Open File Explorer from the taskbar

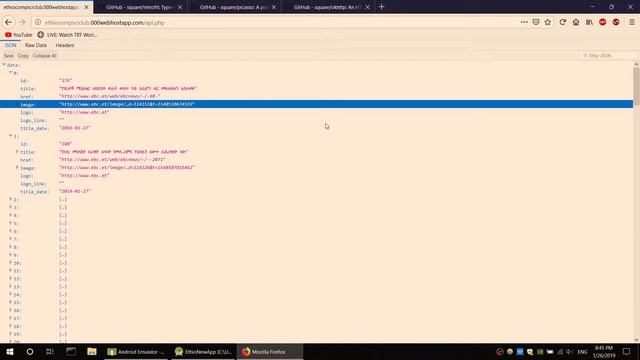[x=92, y=351]
